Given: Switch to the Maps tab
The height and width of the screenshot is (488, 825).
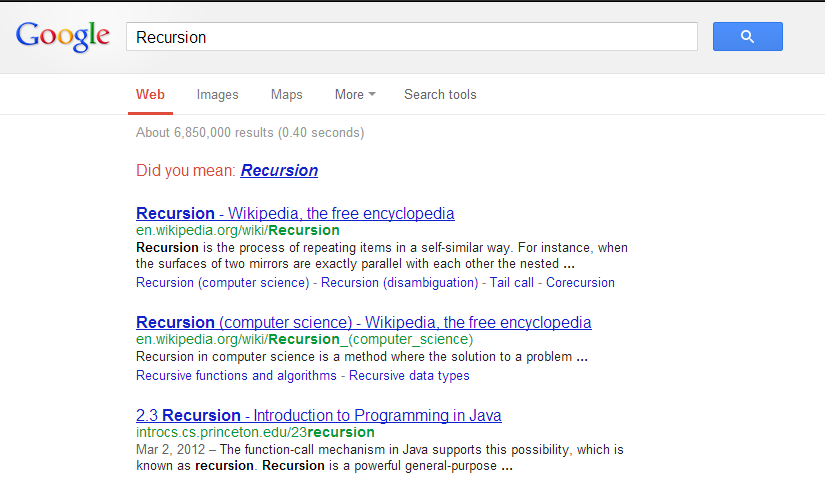Looking at the screenshot, I should point(287,94).
